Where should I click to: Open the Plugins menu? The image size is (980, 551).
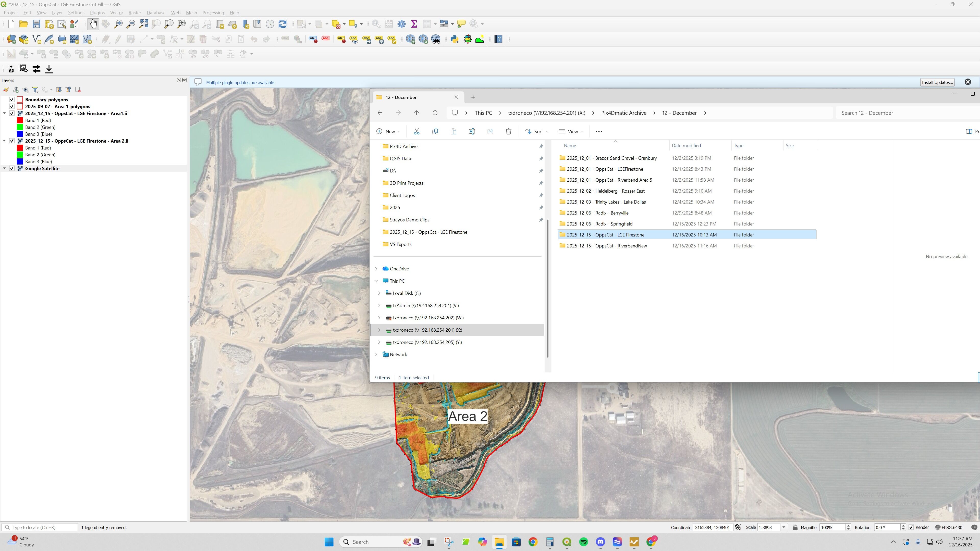point(97,13)
